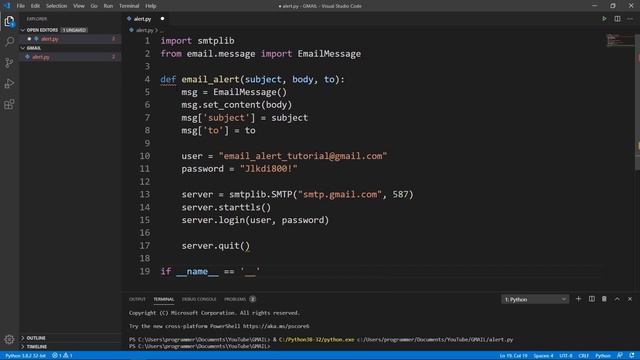Open notifications bell in status bar
This screenshot has width=640, height=360.
632,356
